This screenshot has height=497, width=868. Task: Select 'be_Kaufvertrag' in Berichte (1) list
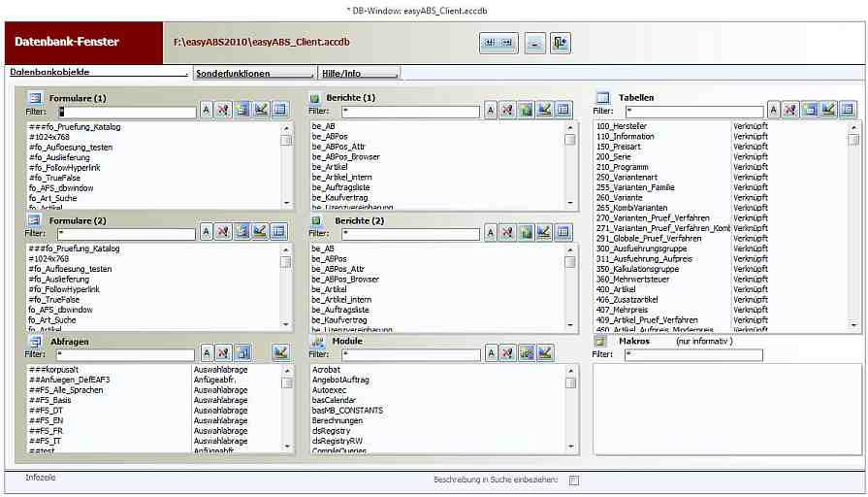click(x=339, y=198)
